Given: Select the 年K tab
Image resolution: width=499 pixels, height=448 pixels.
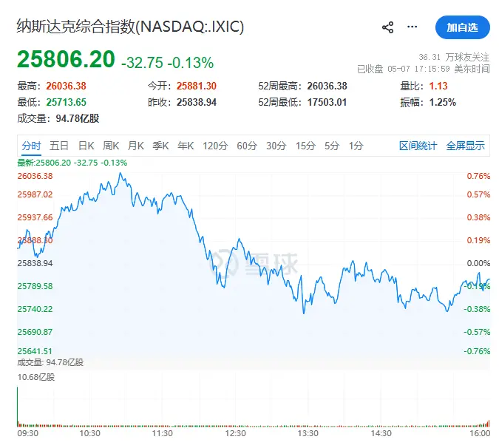Looking at the screenshot, I should click(186, 146).
